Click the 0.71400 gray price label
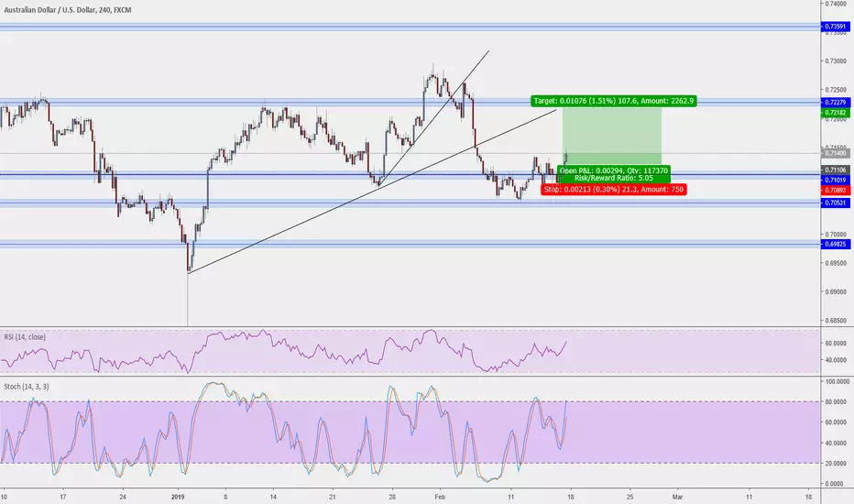Screen dimensions: 854x504 coord(835,154)
